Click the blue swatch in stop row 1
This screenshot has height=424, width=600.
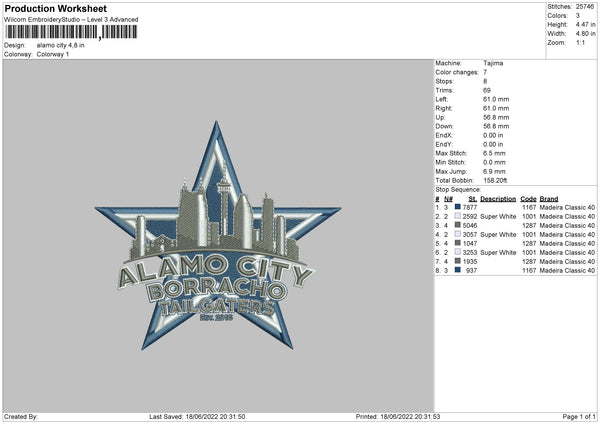pos(457,207)
